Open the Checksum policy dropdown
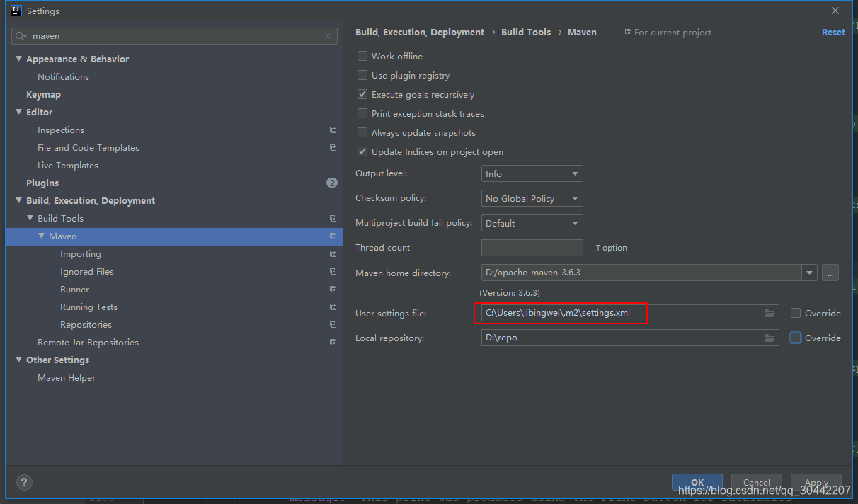The width and height of the screenshot is (858, 504). tap(532, 198)
